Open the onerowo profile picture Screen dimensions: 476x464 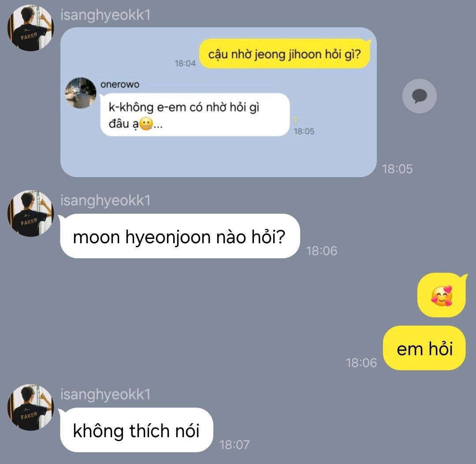pyautogui.click(x=81, y=93)
